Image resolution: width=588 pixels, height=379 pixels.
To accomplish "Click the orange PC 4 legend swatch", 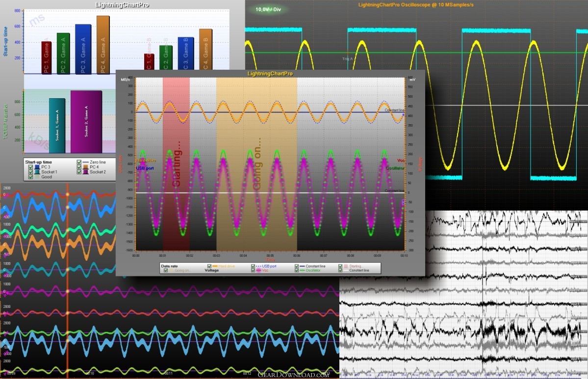I will (85, 167).
